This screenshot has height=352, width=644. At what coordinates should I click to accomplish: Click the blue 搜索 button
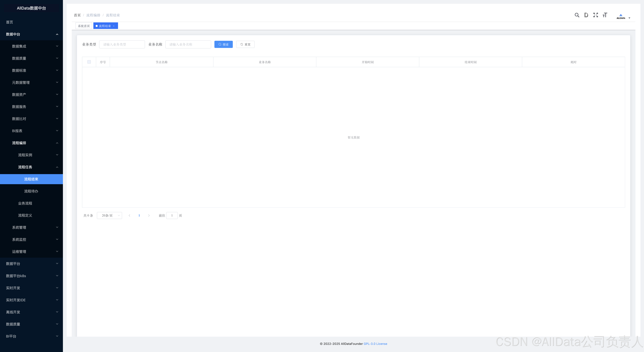click(x=223, y=45)
